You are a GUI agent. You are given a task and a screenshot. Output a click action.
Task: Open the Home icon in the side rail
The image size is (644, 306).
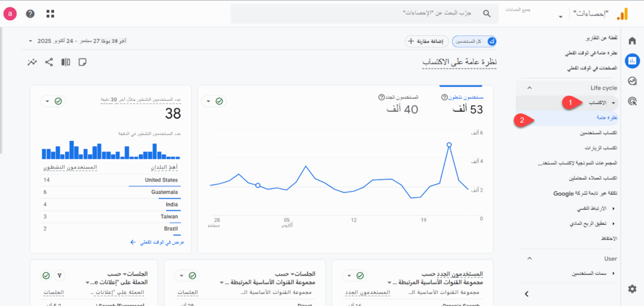point(632,42)
